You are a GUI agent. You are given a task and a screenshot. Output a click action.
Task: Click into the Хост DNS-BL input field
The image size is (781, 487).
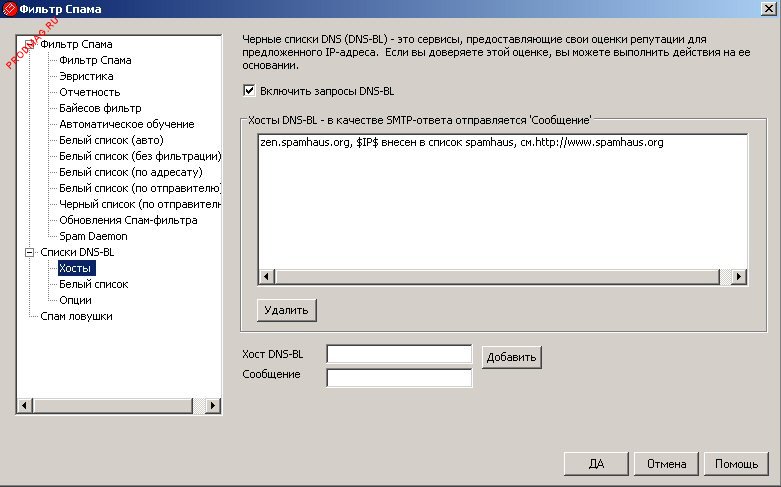399,354
